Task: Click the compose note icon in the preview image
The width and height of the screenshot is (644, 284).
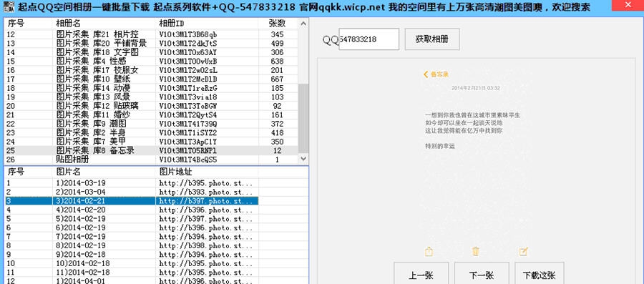Action: [x=523, y=251]
